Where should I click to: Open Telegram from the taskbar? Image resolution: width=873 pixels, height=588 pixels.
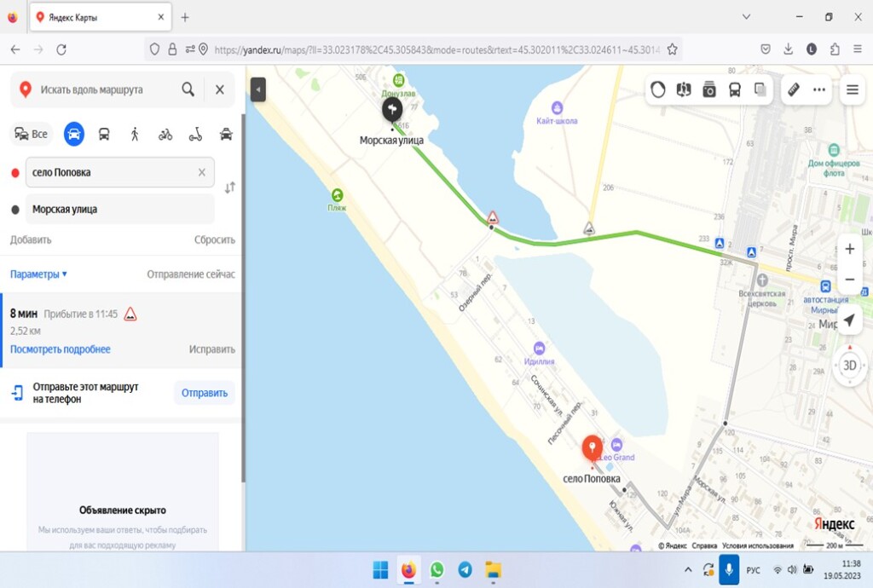pyautogui.click(x=465, y=569)
